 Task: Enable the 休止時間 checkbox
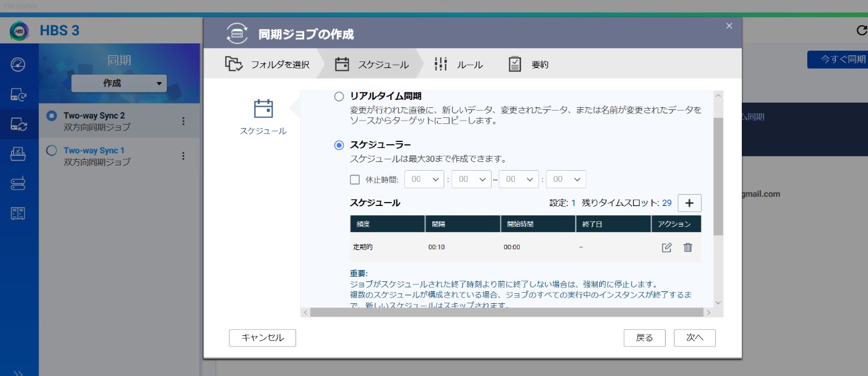(355, 179)
